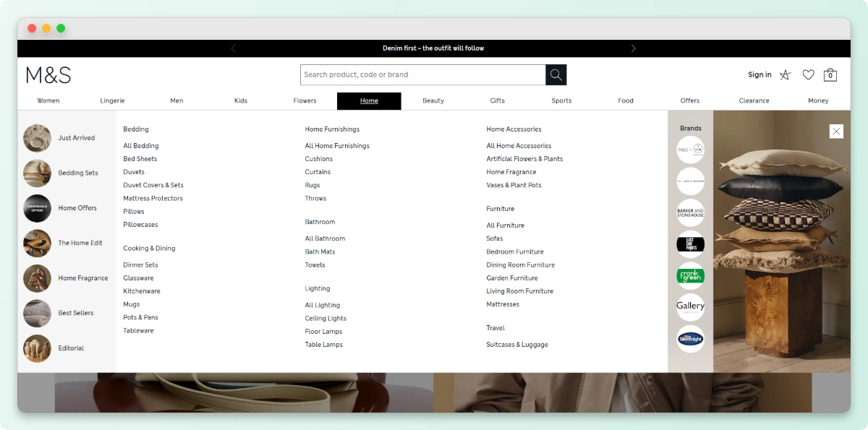Open the heart wishlist icon
This screenshot has height=430, width=868.
coord(808,74)
